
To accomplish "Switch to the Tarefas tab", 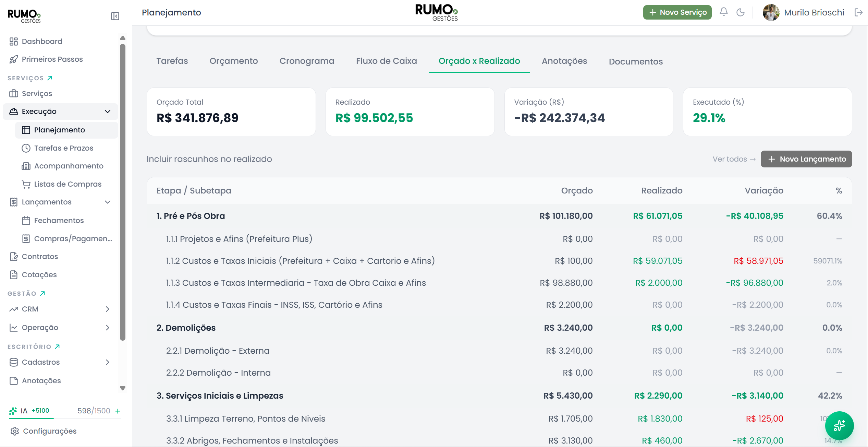I will click(172, 61).
